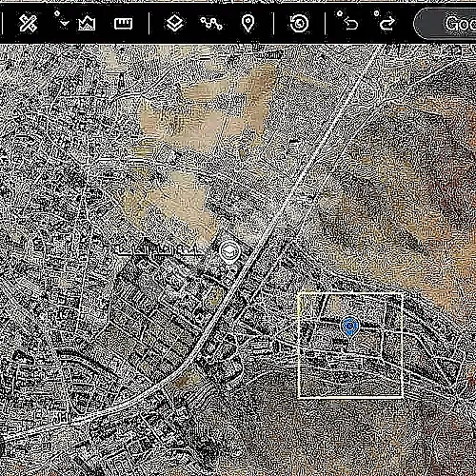The width and height of the screenshot is (476, 476).
Task: Select the add placemark pin tool
Action: 248,24
